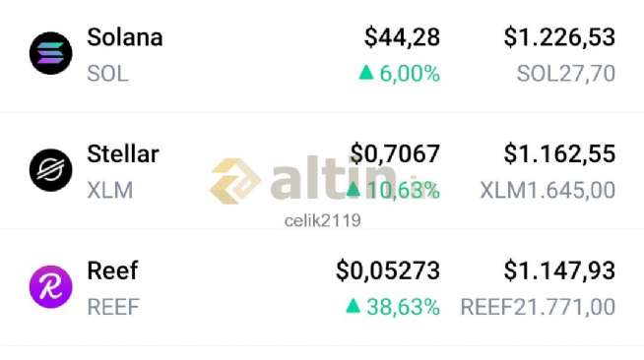The width and height of the screenshot is (644, 360).
Task: Click Stellar price $0,7067
Action: [x=395, y=153]
